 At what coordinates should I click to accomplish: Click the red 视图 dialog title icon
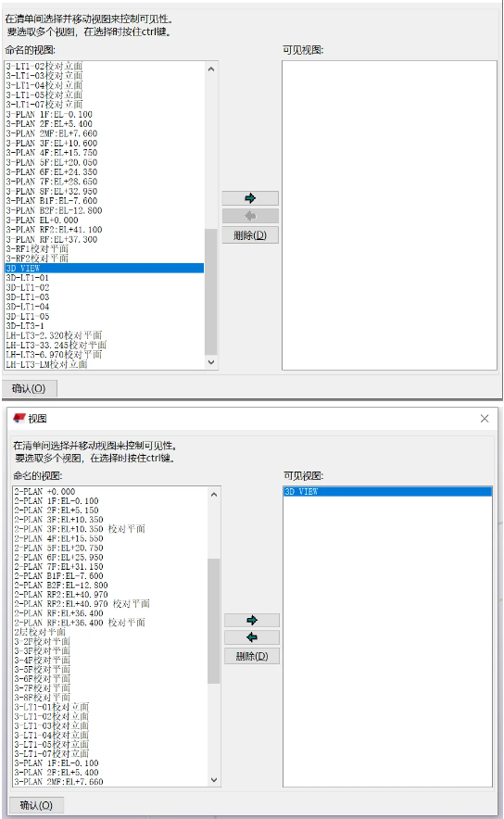click(19, 418)
